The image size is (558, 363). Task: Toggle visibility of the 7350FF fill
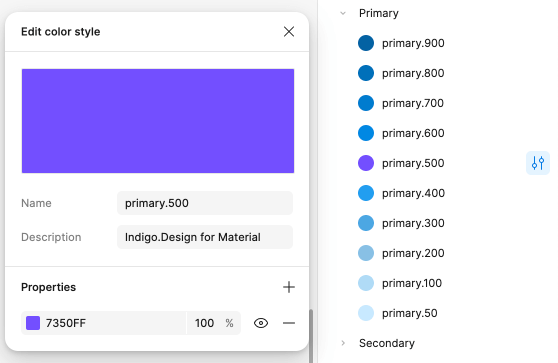pos(261,323)
